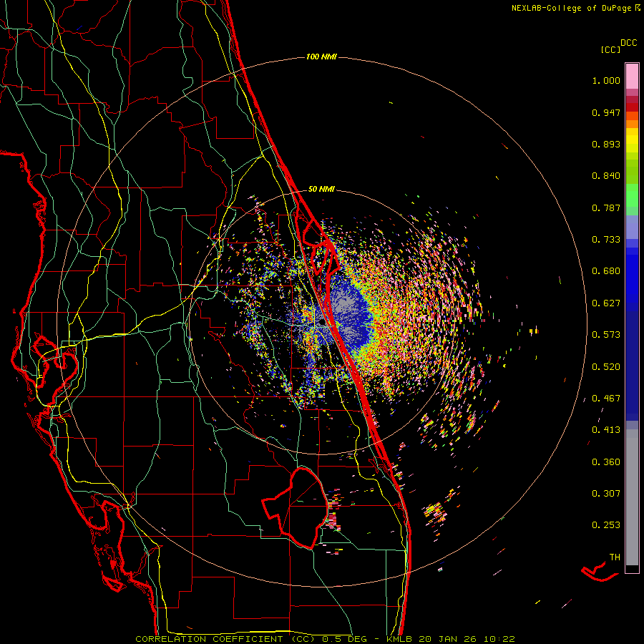
Task: Click the 0.520 scale value
Action: click(606, 367)
